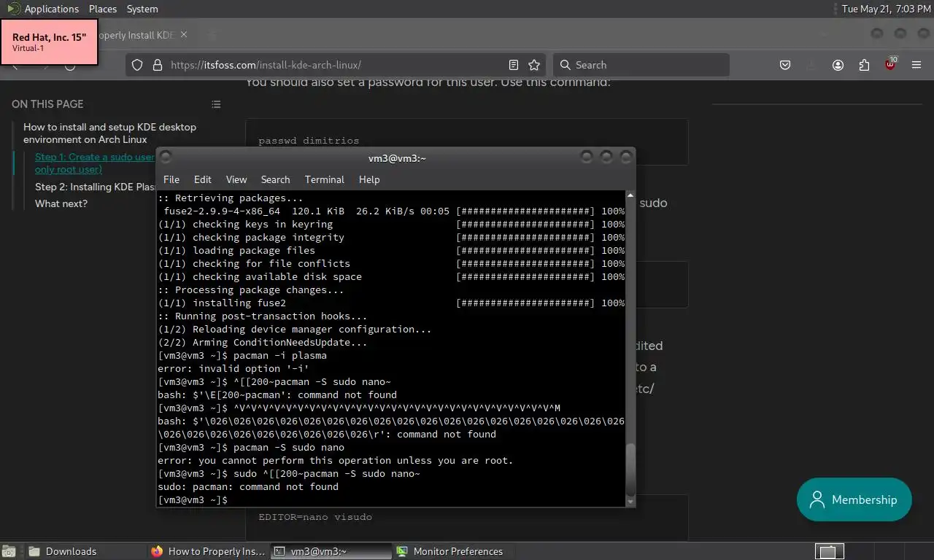Click the 'ON THIS PAGE' heading text
934x560 pixels.
(47, 104)
